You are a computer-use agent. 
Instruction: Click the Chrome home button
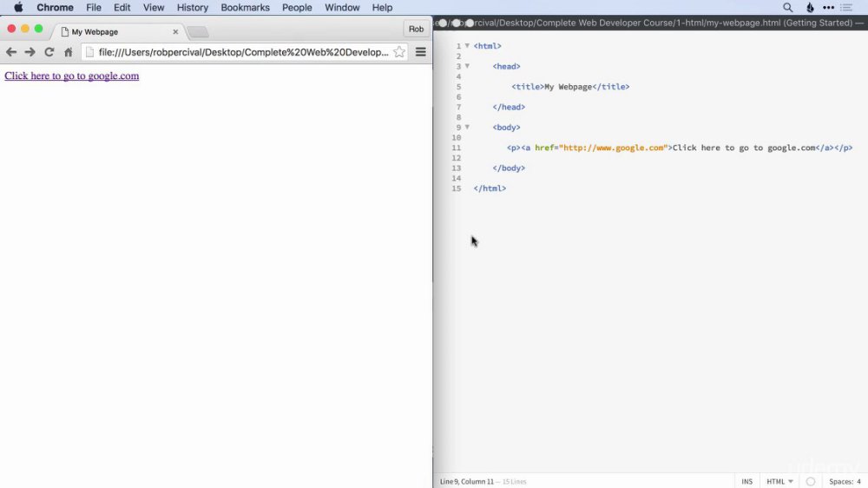click(68, 52)
